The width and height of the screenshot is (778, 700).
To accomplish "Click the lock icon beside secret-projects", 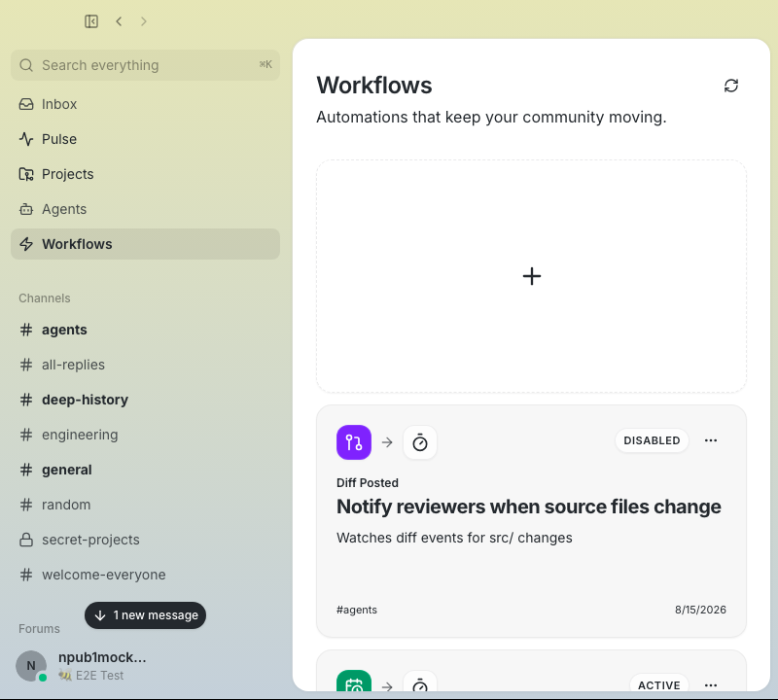I will coord(26,540).
